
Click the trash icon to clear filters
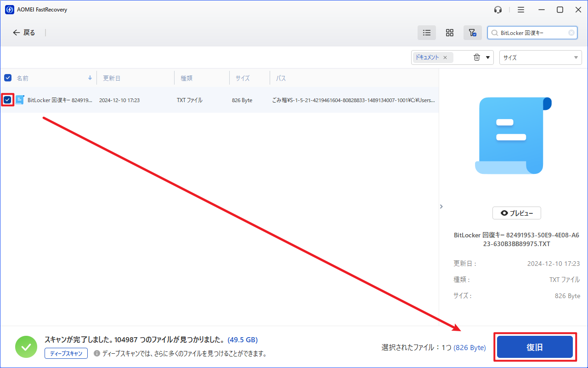click(x=477, y=57)
